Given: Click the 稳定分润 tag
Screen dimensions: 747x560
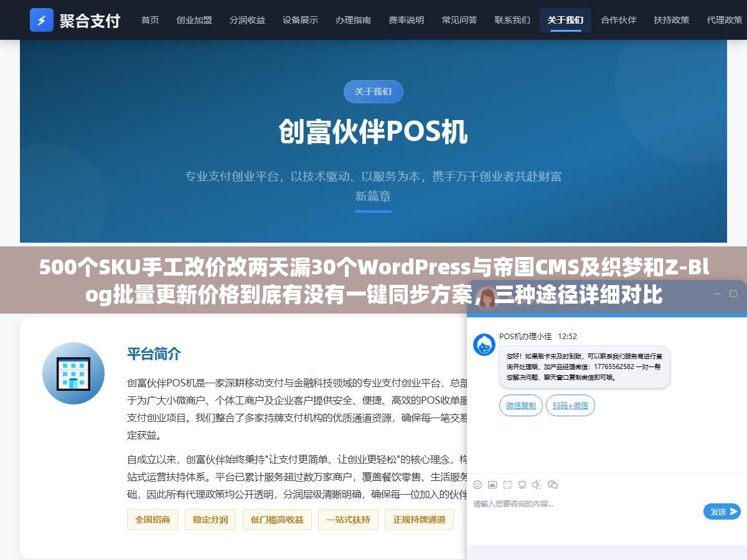Looking at the screenshot, I should pyautogui.click(x=210, y=520).
